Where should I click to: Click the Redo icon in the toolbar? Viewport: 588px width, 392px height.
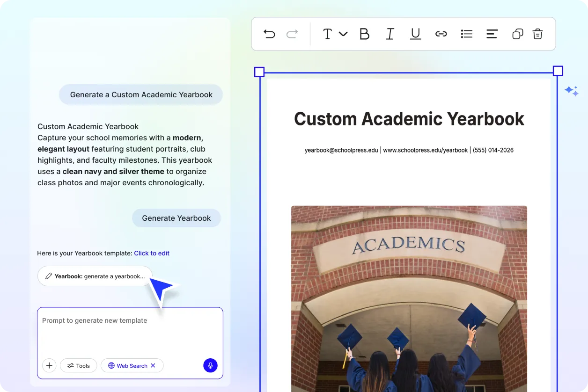291,34
